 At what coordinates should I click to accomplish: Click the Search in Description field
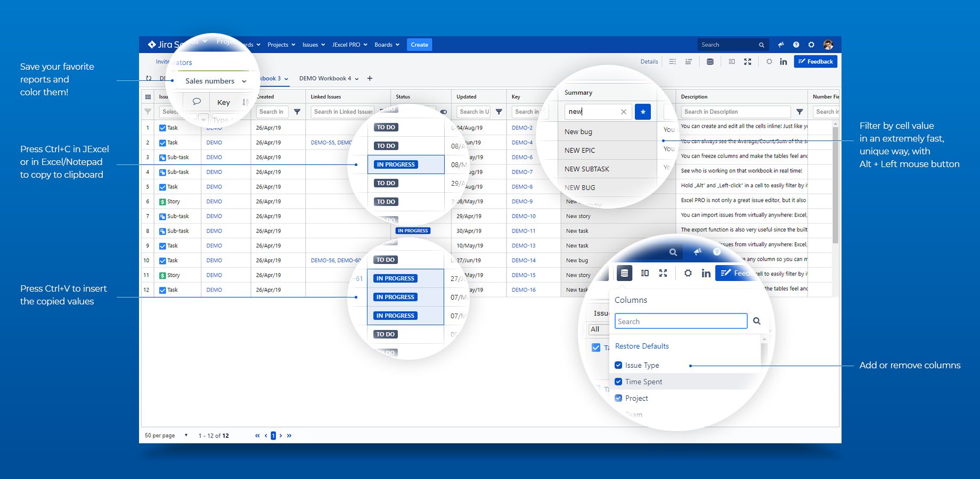pyautogui.click(x=736, y=112)
